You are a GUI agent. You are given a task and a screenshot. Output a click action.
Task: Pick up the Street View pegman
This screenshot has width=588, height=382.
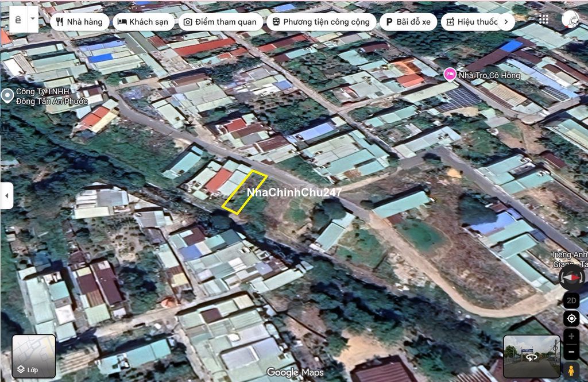coord(571,369)
